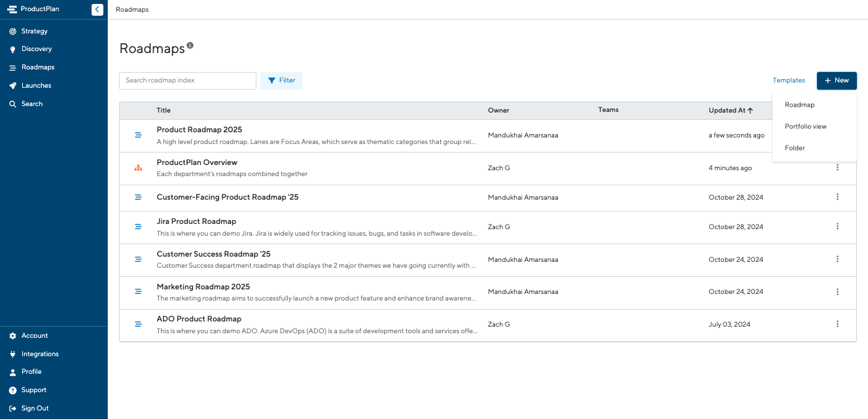Open the New dropdown button
868x419 pixels.
837,81
